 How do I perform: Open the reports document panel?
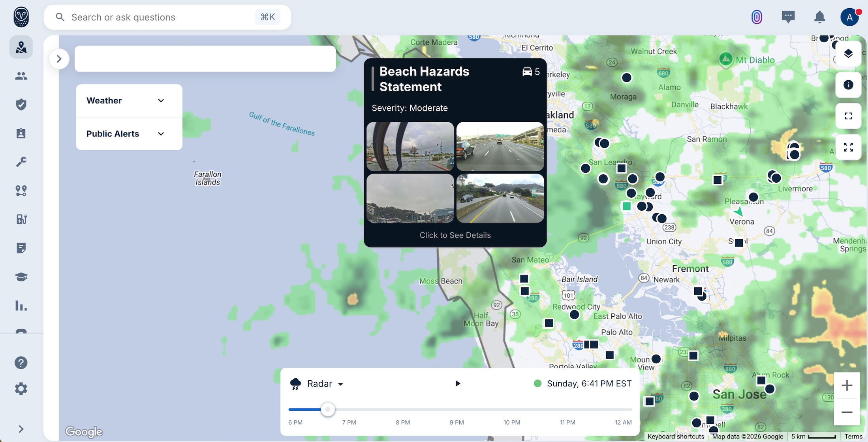[21, 248]
